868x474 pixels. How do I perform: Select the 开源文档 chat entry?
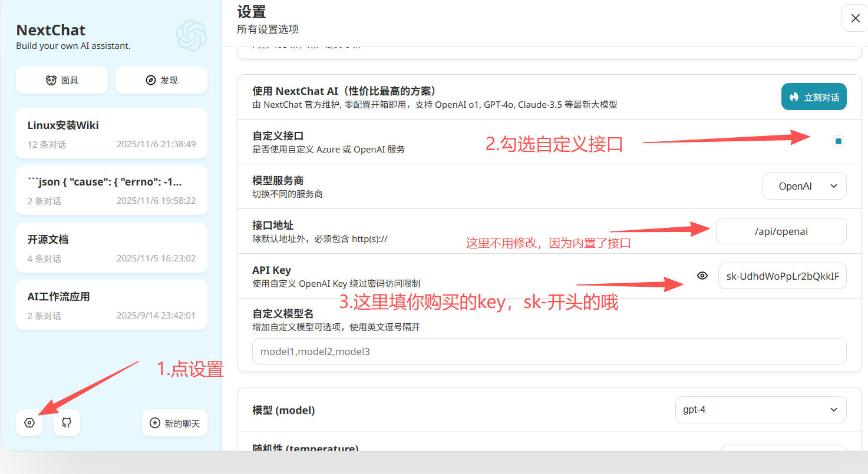111,248
